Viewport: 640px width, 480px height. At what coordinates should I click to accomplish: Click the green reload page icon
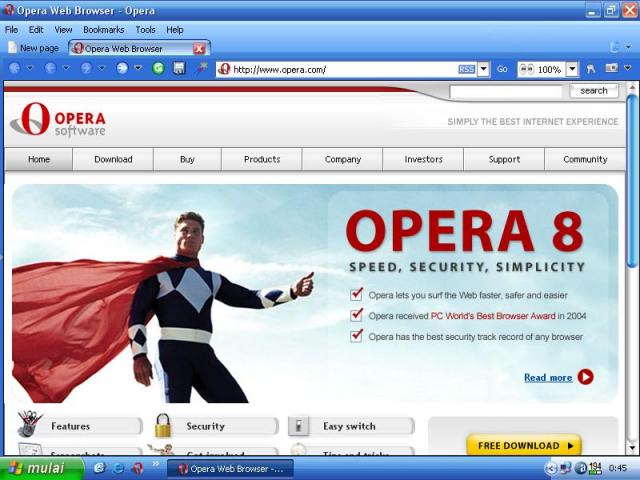158,69
